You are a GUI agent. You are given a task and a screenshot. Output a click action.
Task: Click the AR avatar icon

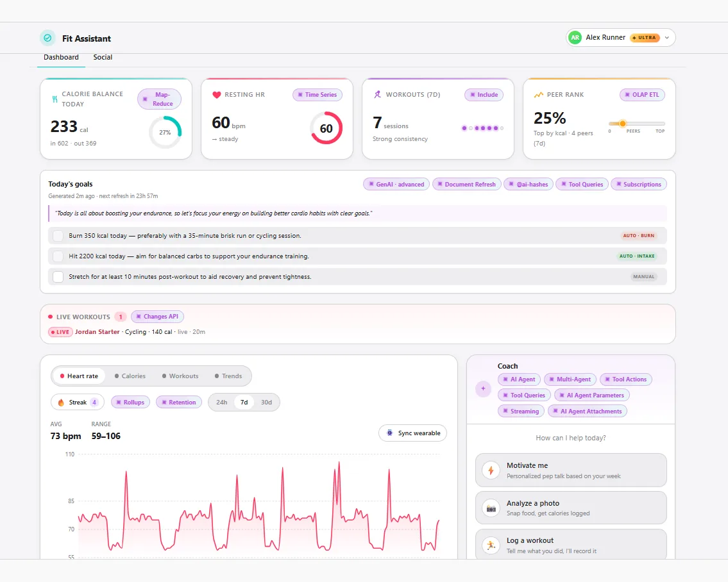[x=575, y=38]
